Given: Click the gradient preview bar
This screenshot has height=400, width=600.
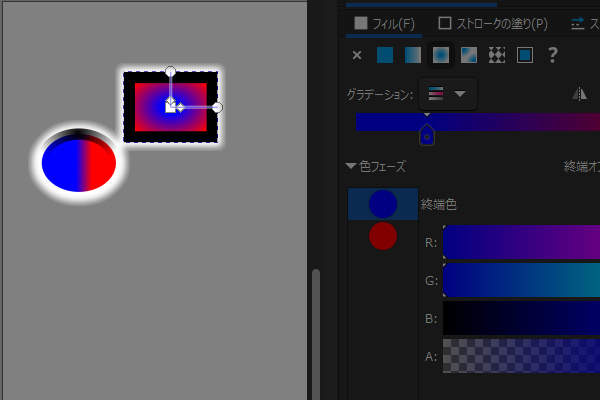Looking at the screenshot, I should 478,122.
